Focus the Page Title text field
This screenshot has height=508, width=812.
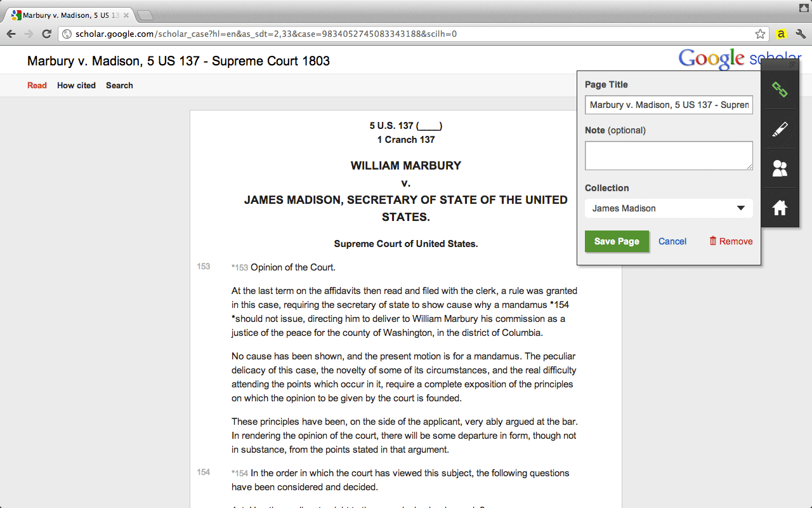point(669,105)
